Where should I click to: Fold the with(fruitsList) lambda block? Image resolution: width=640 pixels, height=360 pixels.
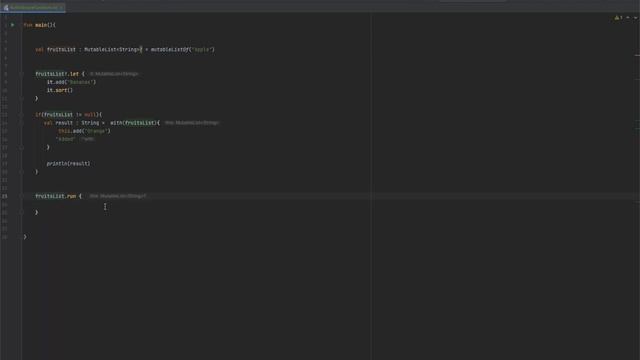point(21,123)
